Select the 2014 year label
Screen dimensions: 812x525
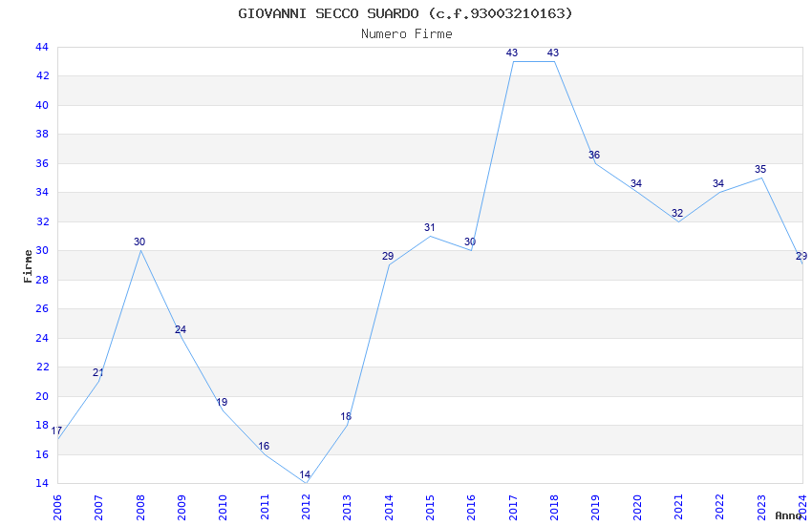point(389,507)
